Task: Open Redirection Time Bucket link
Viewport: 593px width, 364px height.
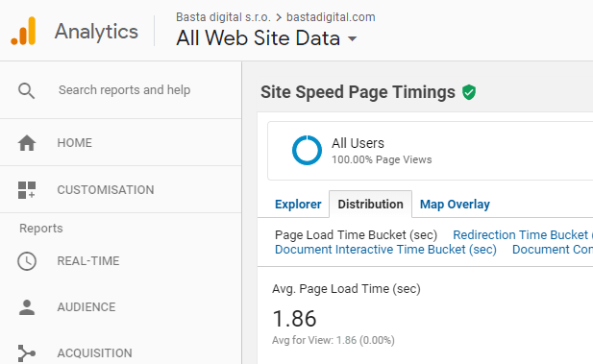Action: pyautogui.click(x=523, y=234)
